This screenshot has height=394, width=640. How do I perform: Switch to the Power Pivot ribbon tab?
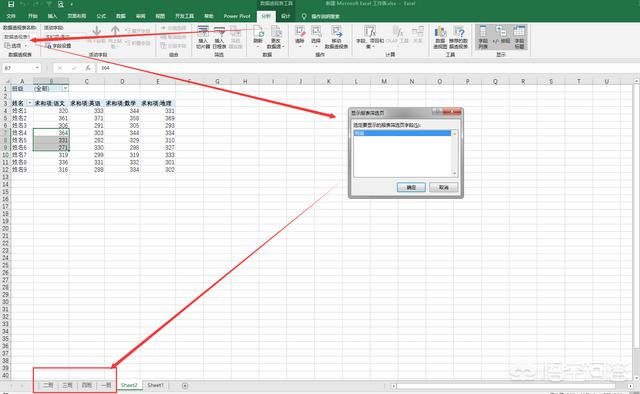coord(237,16)
